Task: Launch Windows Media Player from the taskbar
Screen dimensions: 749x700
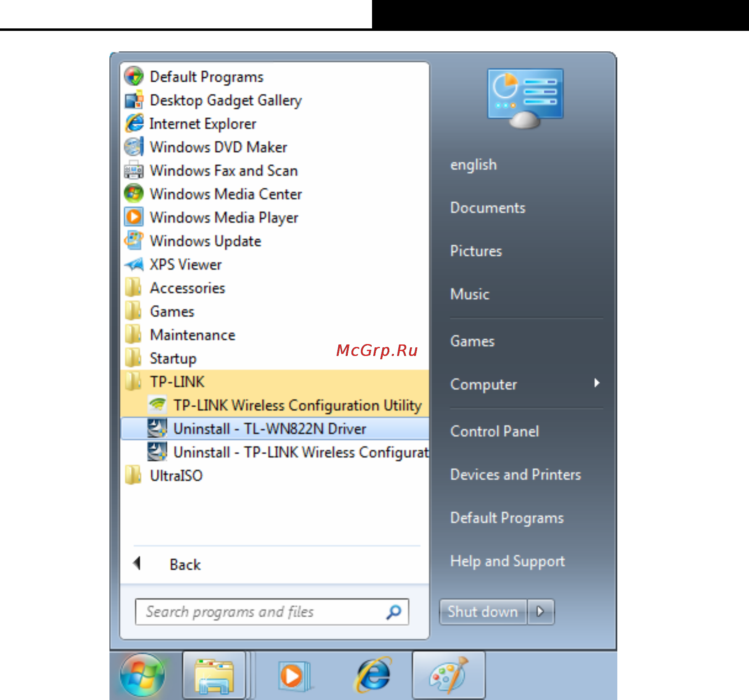Action: click(x=295, y=676)
